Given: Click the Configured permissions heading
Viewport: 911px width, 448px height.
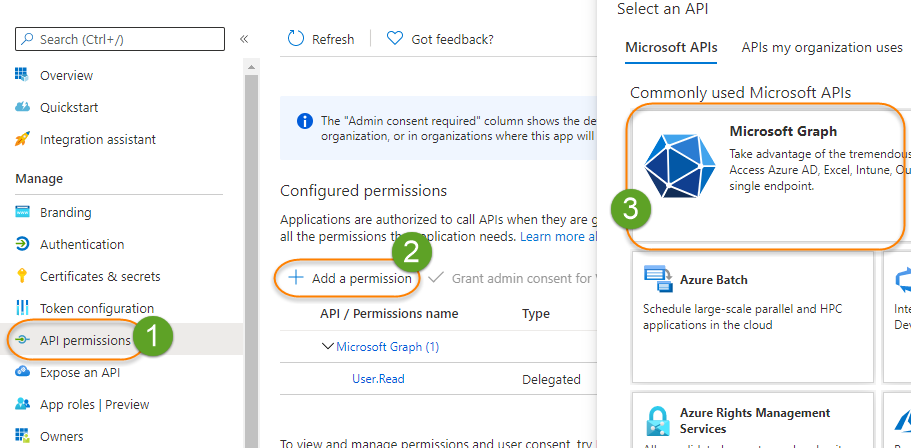Looking at the screenshot, I should pos(364,191).
